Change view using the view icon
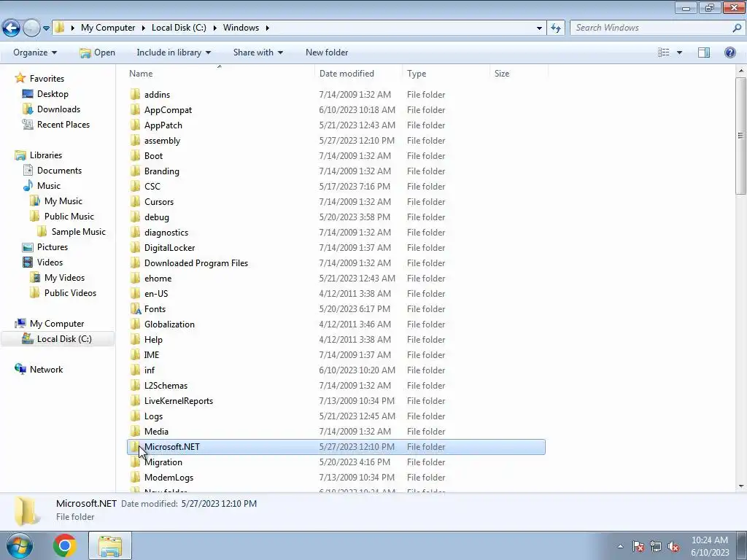 [663, 52]
